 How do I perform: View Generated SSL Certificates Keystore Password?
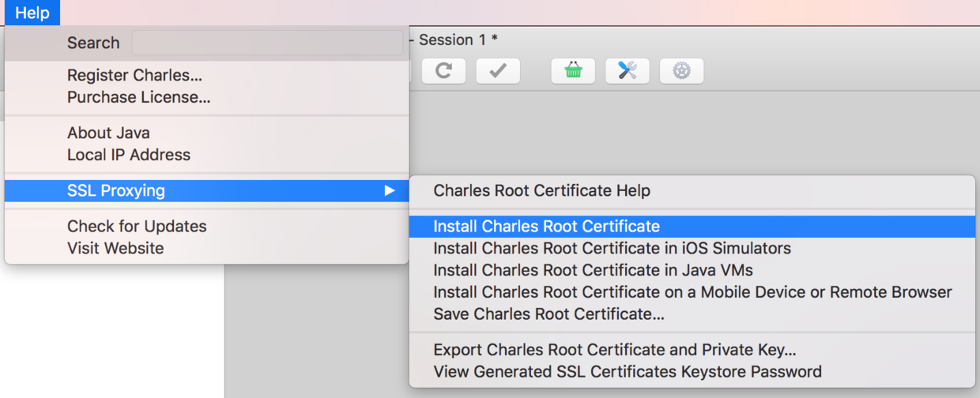(x=692, y=371)
